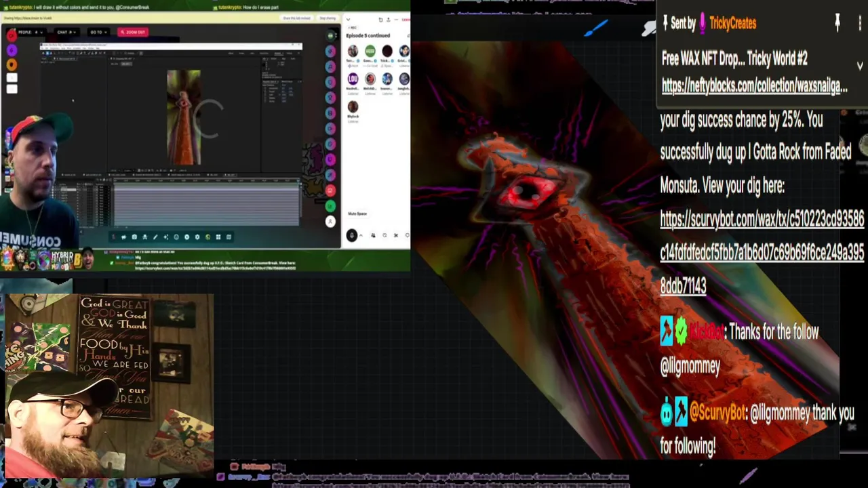The width and height of the screenshot is (868, 488).
Task: Click the After Effects preview image in shared screen
Action: pyautogui.click(x=184, y=117)
